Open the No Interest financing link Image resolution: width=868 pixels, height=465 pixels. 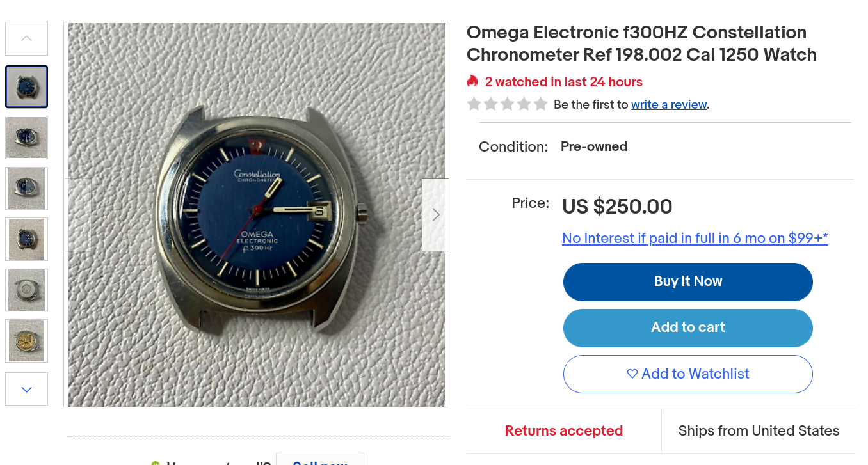[695, 239]
